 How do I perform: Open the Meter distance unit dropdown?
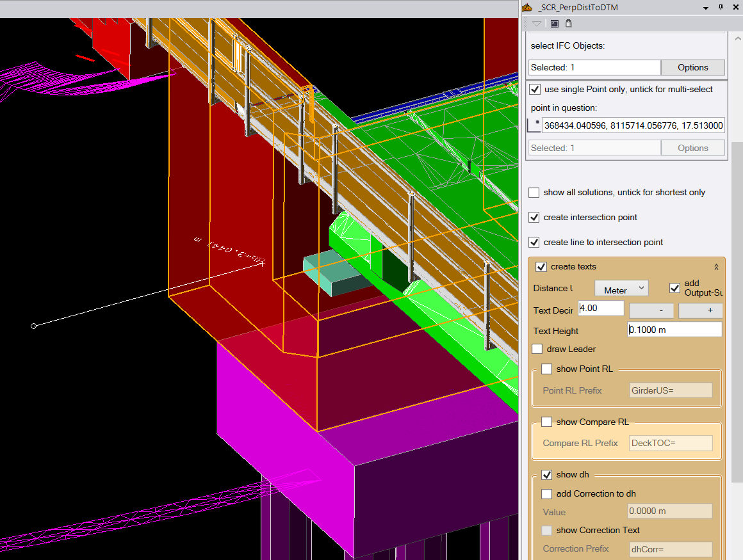click(x=621, y=290)
